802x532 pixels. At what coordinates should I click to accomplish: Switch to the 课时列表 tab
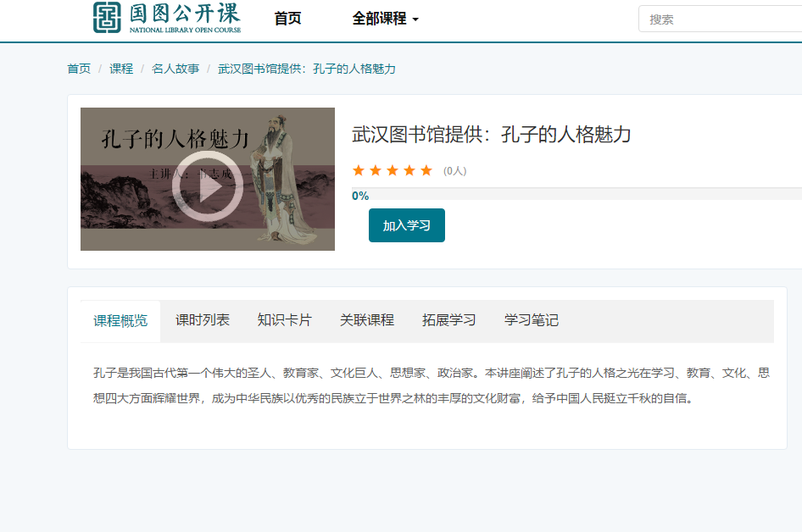pyautogui.click(x=202, y=321)
